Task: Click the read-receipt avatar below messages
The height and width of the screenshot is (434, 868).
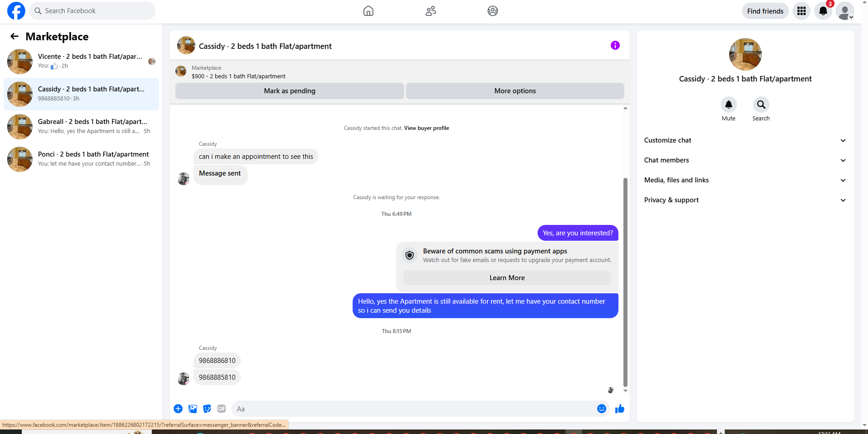Action: [x=611, y=390]
